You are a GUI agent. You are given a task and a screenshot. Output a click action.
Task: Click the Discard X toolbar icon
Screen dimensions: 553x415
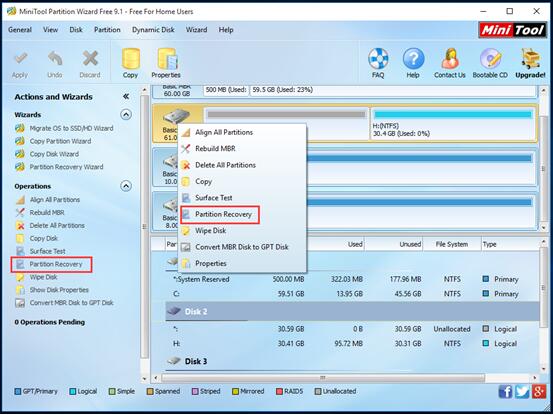click(x=90, y=64)
